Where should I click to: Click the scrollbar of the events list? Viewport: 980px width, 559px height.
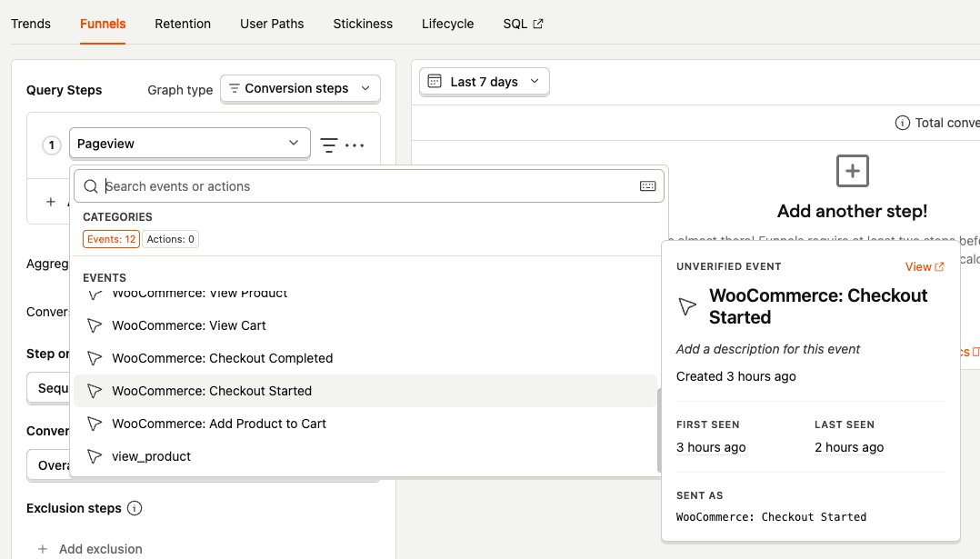[659, 430]
